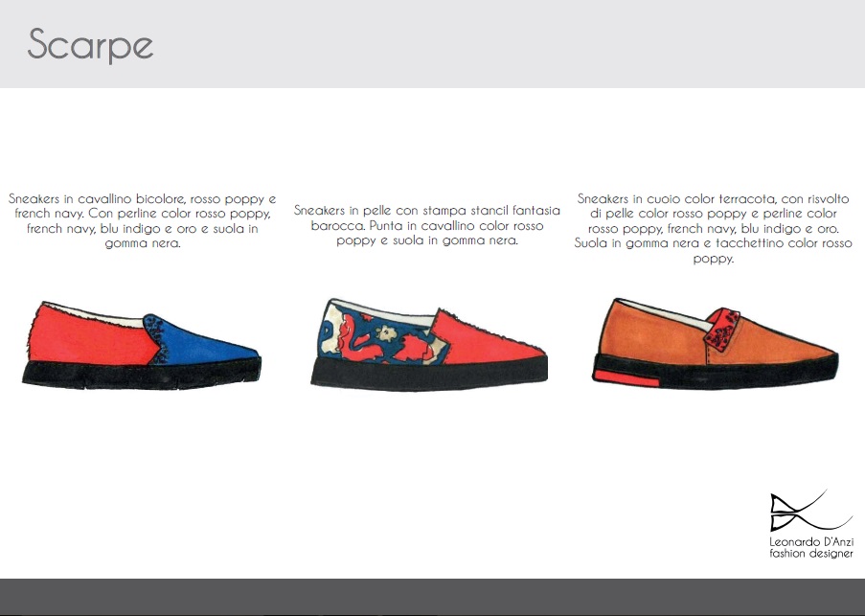Click the Leonardo D'Anzi fish logo
Image resolution: width=865 pixels, height=616 pixels.
811,510
